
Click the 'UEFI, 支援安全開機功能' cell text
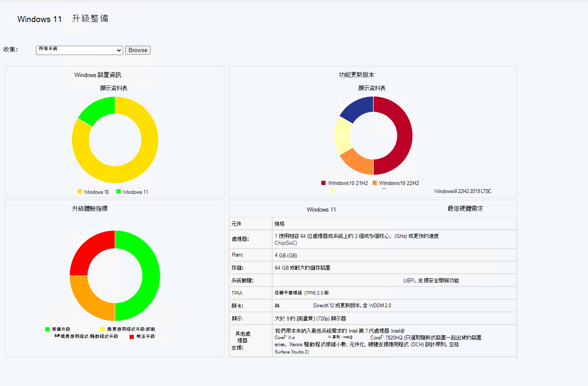point(431,280)
